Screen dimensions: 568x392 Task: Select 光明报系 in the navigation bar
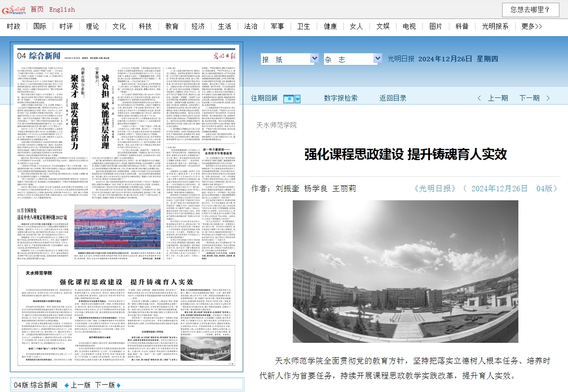pyautogui.click(x=495, y=26)
